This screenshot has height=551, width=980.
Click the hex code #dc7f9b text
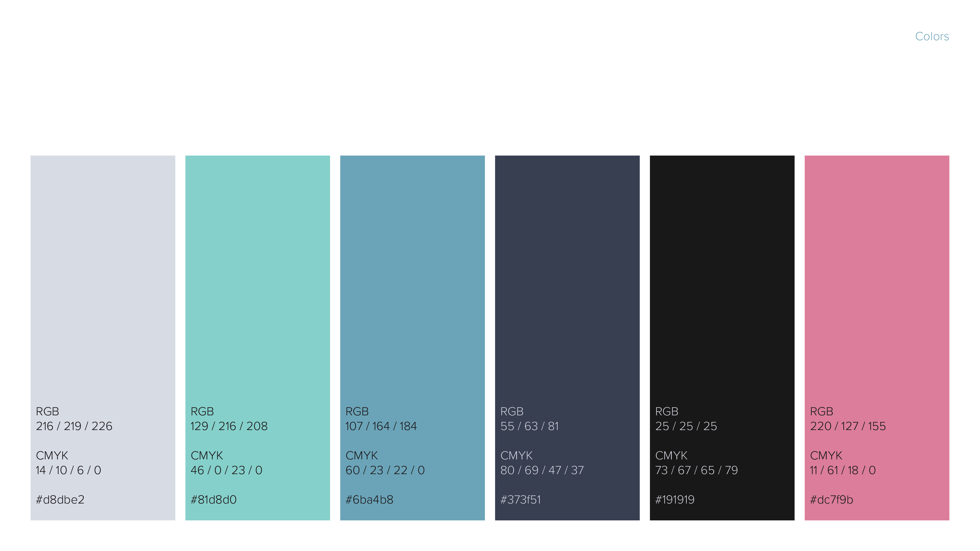click(x=832, y=499)
